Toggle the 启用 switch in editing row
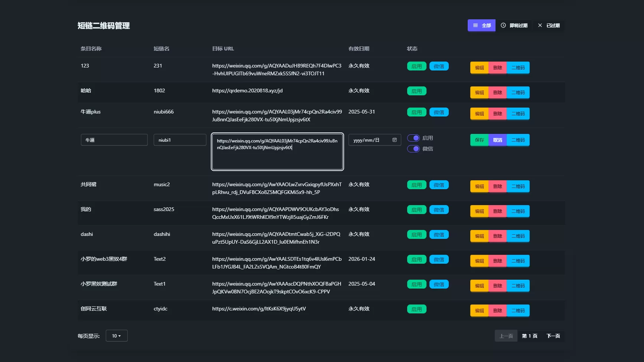The height and width of the screenshot is (362, 644). coord(413,138)
